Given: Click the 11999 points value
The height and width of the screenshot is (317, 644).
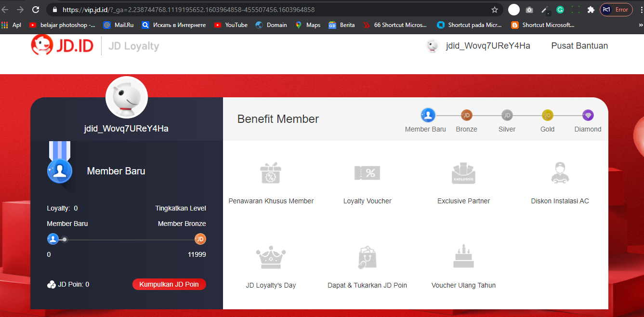Looking at the screenshot, I should (197, 254).
